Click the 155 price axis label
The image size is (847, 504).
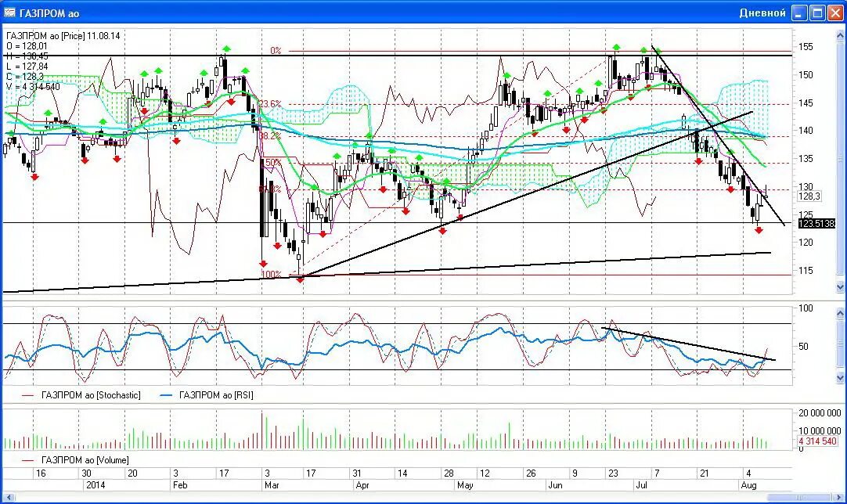pos(806,47)
